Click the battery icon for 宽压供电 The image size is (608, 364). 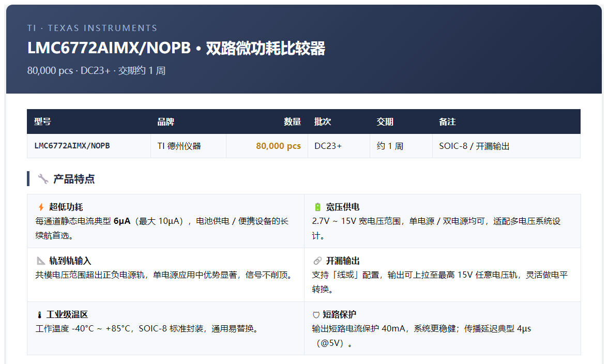tap(317, 207)
